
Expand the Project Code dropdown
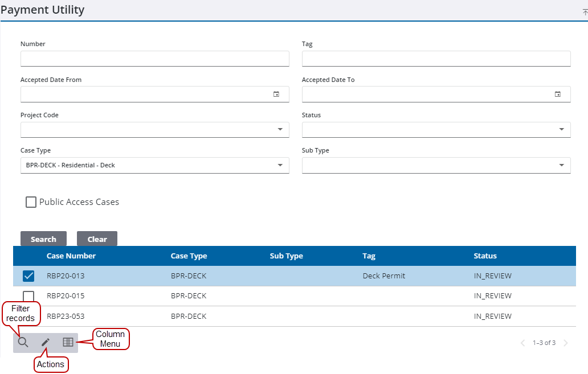tap(280, 130)
